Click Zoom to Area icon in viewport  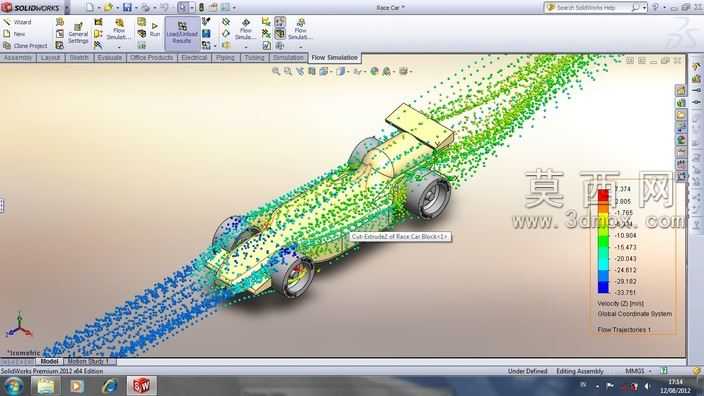click(x=288, y=71)
